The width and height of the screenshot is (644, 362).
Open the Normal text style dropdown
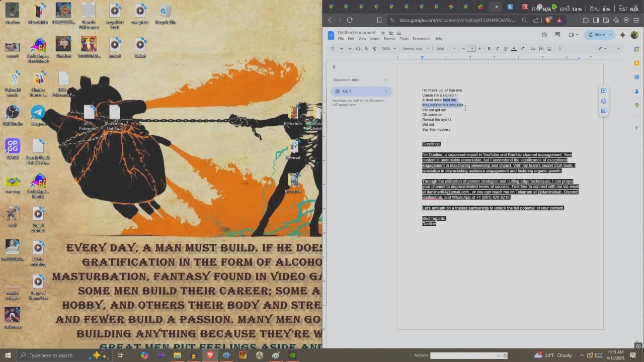pyautogui.click(x=416, y=49)
